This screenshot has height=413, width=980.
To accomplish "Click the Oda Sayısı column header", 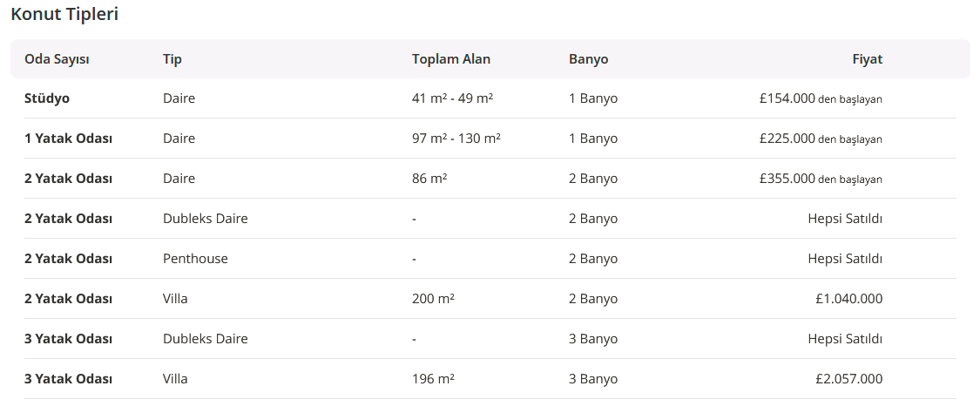I will click(57, 59).
